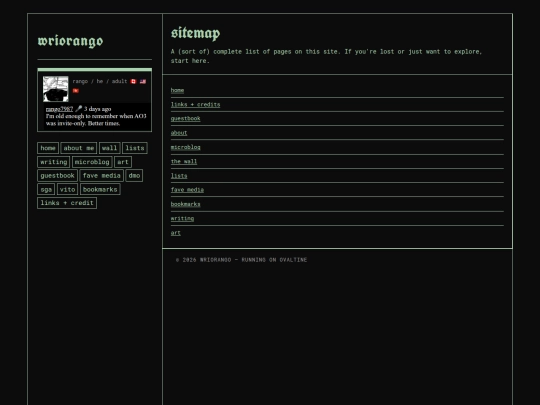Click the 'sitemap' page heading

(195, 33)
